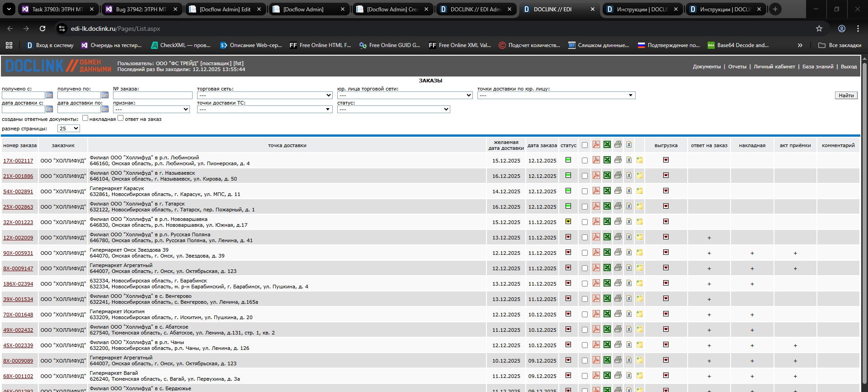Click the 'получено с' date input field
The height and width of the screenshot is (392, 868).
(x=24, y=96)
